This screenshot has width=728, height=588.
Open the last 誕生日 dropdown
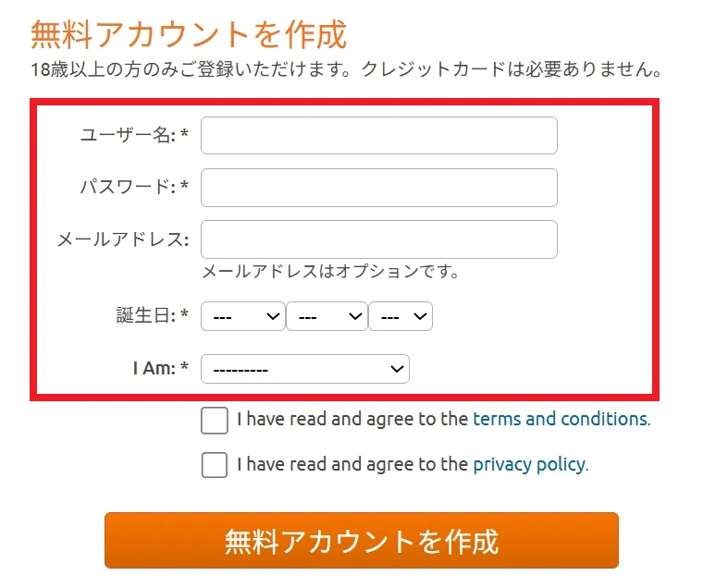pyautogui.click(x=401, y=317)
